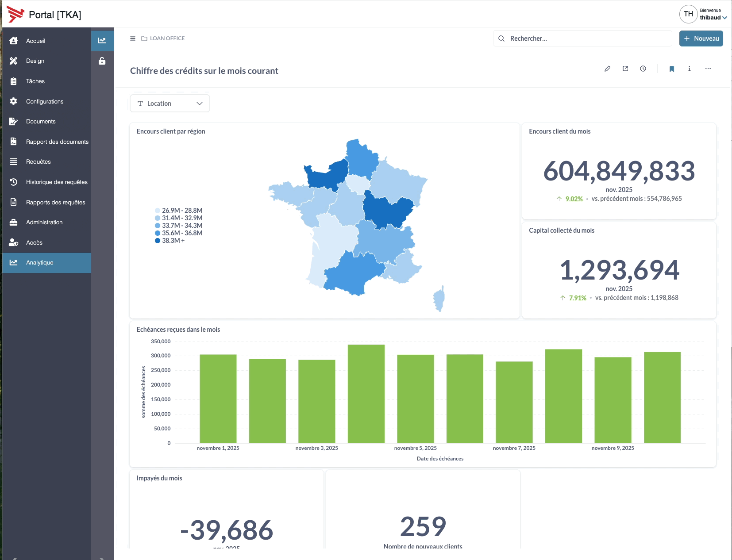Toggle the unlock icon in secondary sidebar
This screenshot has width=732, height=560.
pos(102,61)
